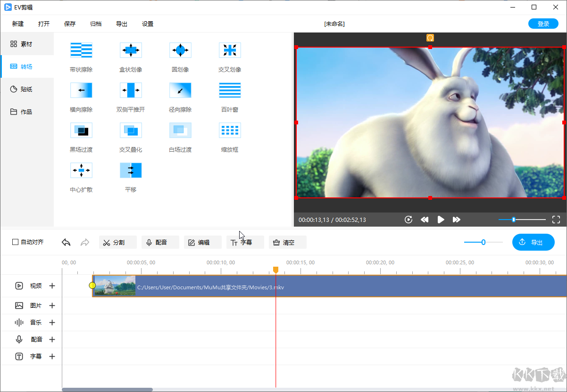Screen dimensions: 567x392
Task: Play the video preview
Action: pos(441,220)
